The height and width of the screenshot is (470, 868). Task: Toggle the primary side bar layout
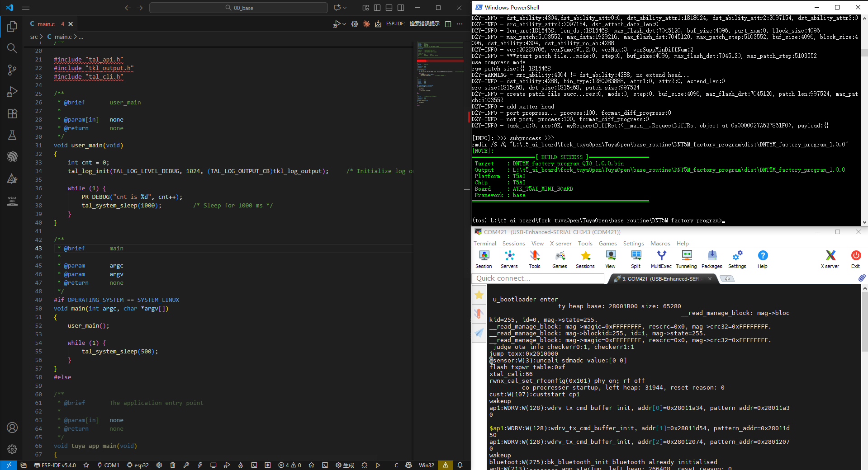coord(377,8)
